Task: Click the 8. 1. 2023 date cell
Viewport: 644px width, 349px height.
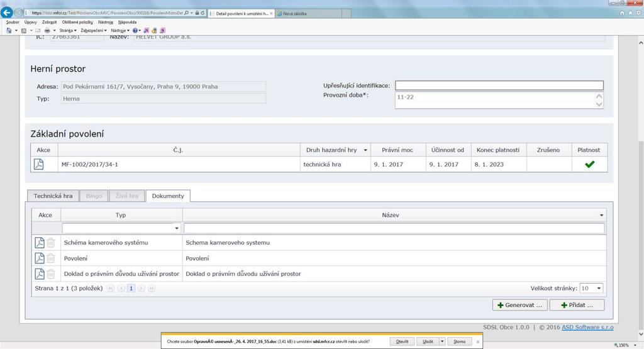Action: tap(498, 164)
